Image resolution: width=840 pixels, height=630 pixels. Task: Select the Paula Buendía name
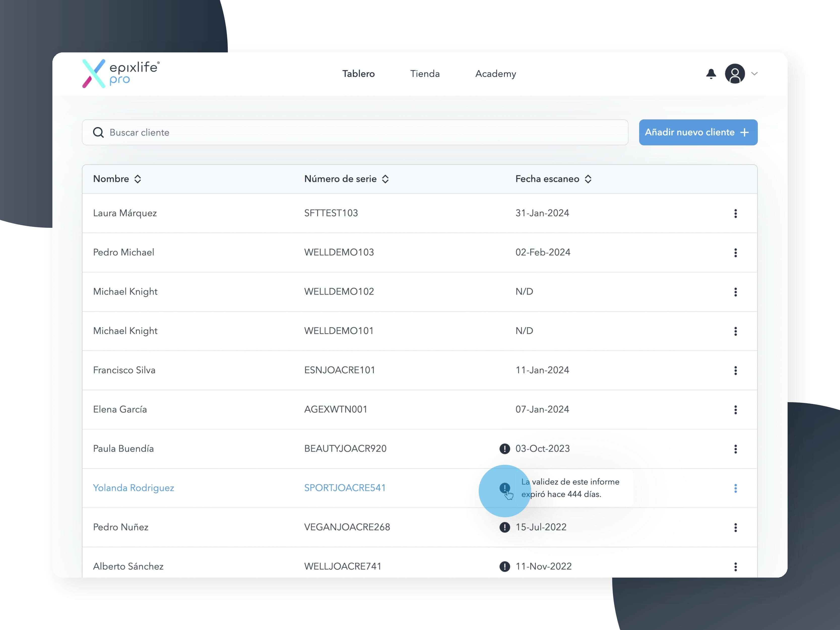pos(123,449)
